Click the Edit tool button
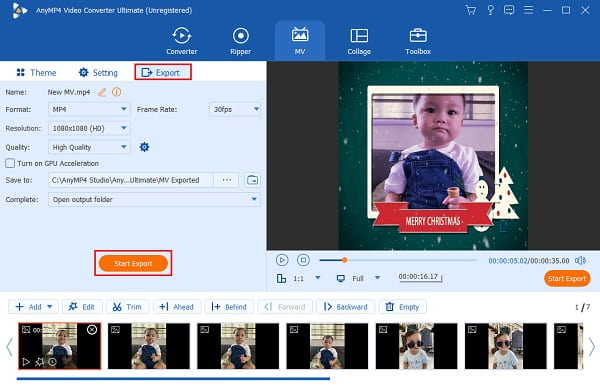This screenshot has width=600, height=388. [82, 307]
